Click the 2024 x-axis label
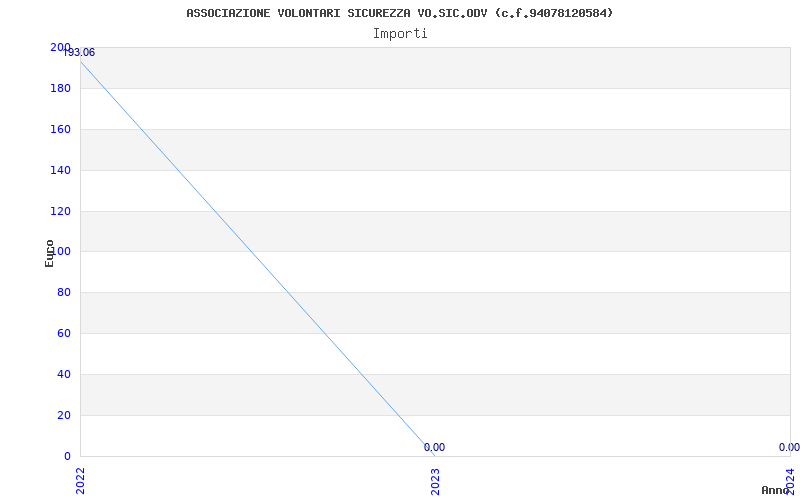Image resolution: width=800 pixels, height=500 pixels. (790, 482)
